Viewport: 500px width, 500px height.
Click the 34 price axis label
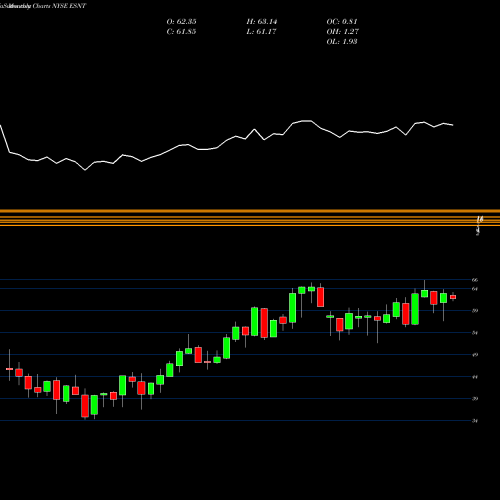coord(475,421)
